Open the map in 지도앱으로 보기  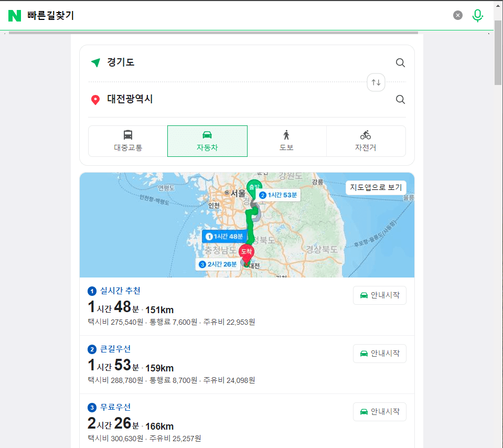376,187
